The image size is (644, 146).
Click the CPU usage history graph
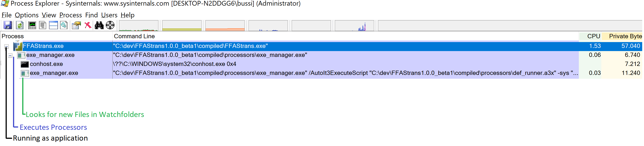click(139, 26)
